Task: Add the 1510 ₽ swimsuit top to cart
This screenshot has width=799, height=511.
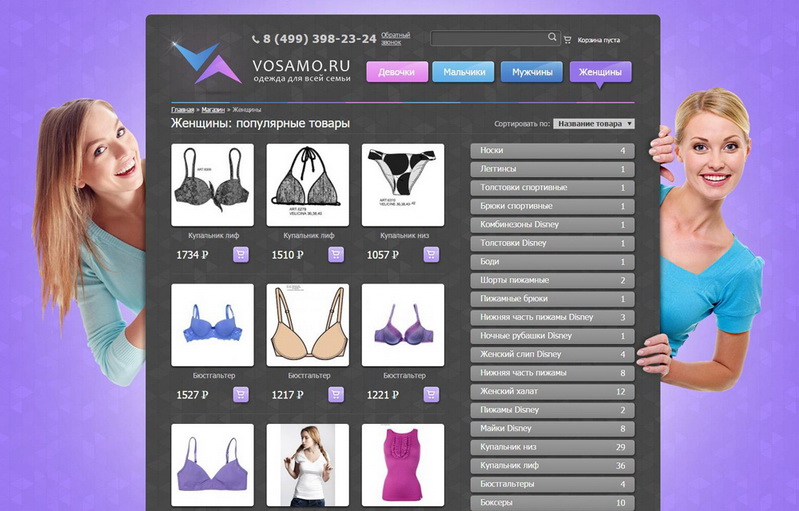Action: pyautogui.click(x=336, y=254)
